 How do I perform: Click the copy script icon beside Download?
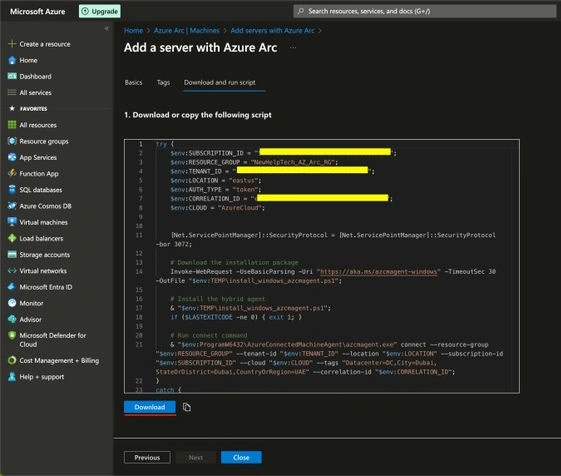tap(187, 407)
